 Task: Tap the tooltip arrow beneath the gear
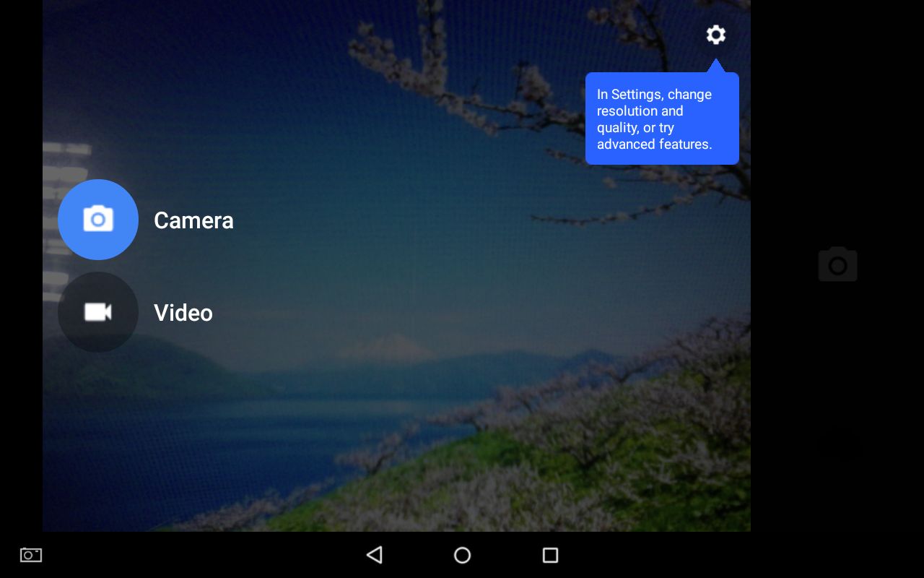coord(715,66)
